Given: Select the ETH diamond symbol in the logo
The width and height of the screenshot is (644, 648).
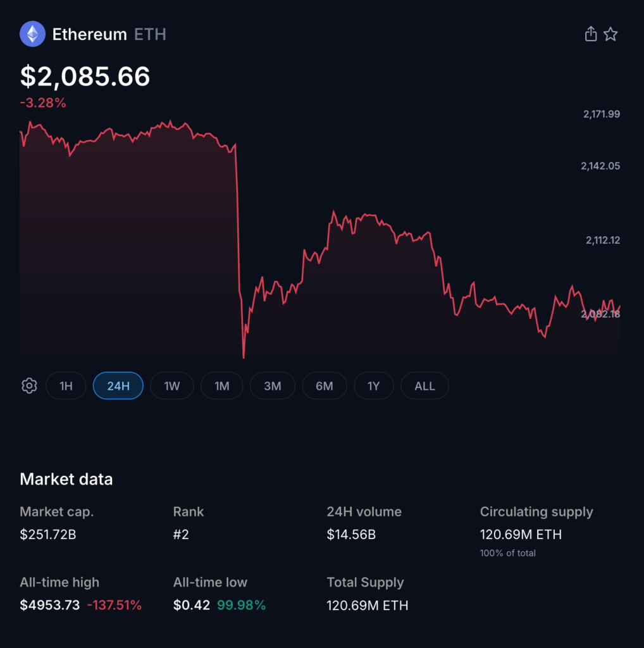Looking at the screenshot, I should pyautogui.click(x=32, y=34).
